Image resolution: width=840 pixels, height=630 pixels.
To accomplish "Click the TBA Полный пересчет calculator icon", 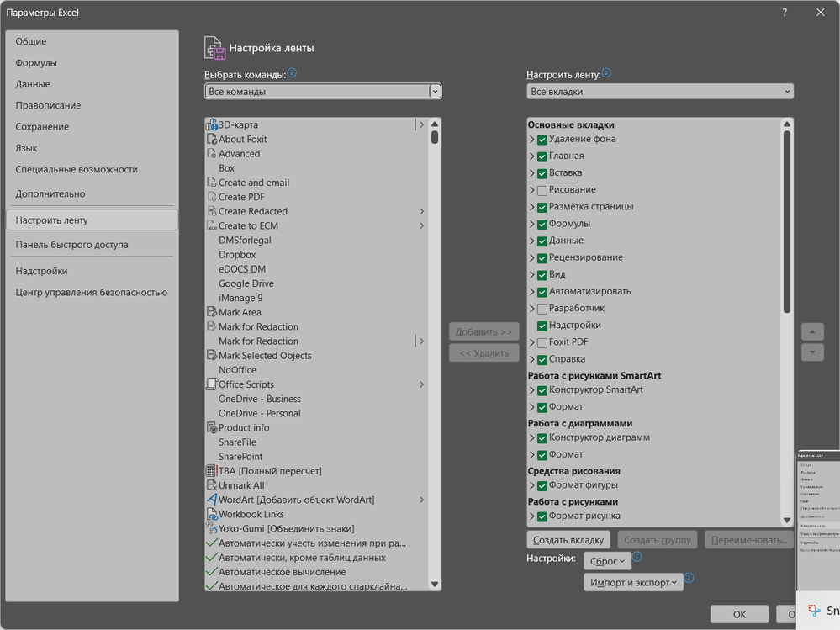I will point(212,471).
